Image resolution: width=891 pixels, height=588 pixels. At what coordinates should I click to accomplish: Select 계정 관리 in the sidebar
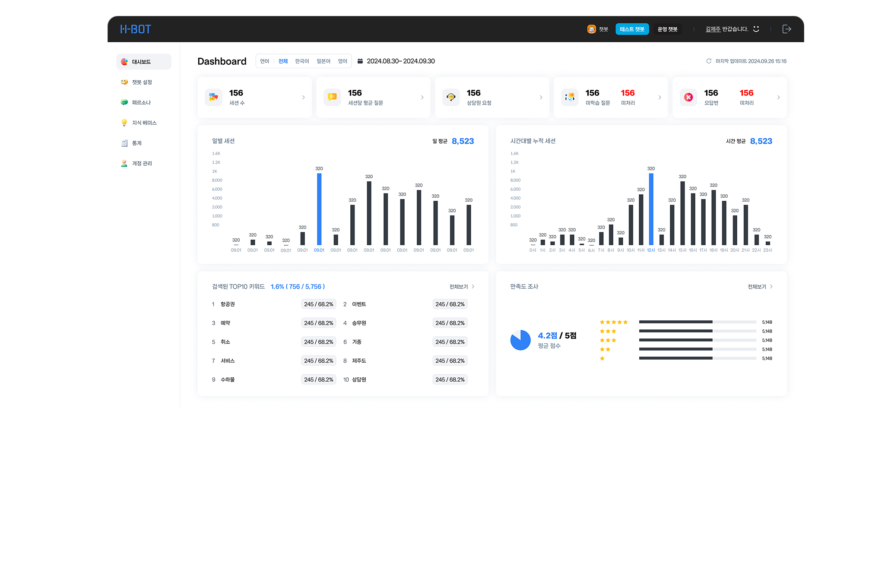143,163
